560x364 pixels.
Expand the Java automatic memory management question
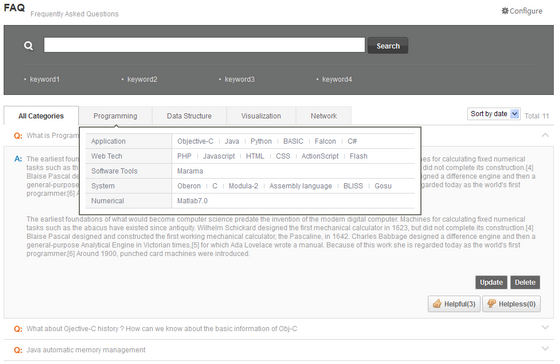click(x=545, y=348)
